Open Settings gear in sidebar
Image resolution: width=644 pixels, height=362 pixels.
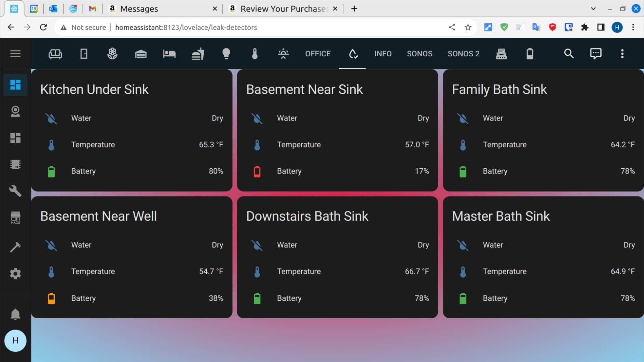pyautogui.click(x=15, y=274)
